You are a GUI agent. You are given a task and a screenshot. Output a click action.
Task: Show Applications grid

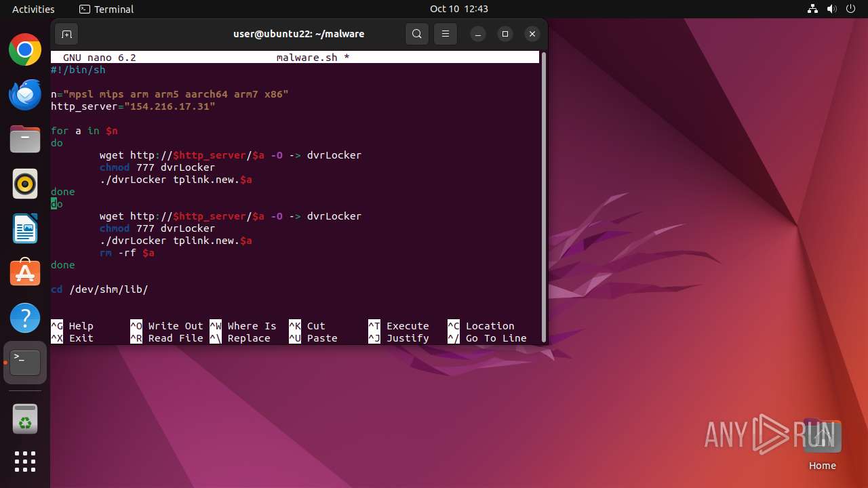click(x=25, y=462)
